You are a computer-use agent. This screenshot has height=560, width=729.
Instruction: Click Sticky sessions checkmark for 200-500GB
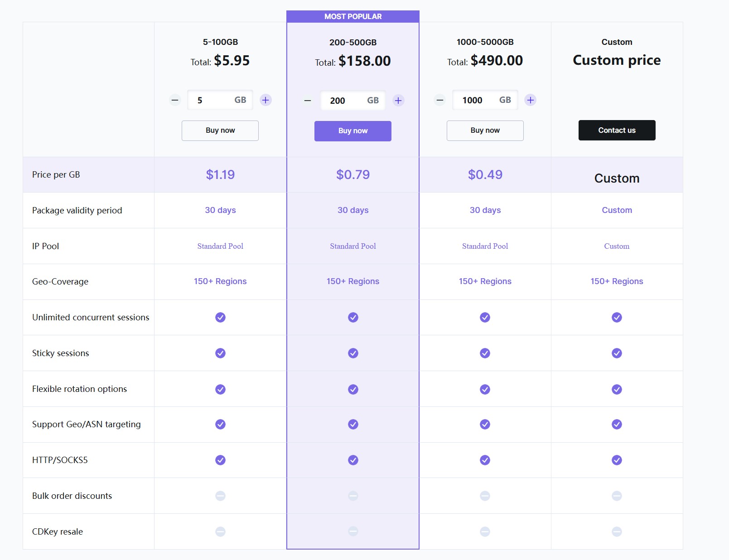click(353, 353)
